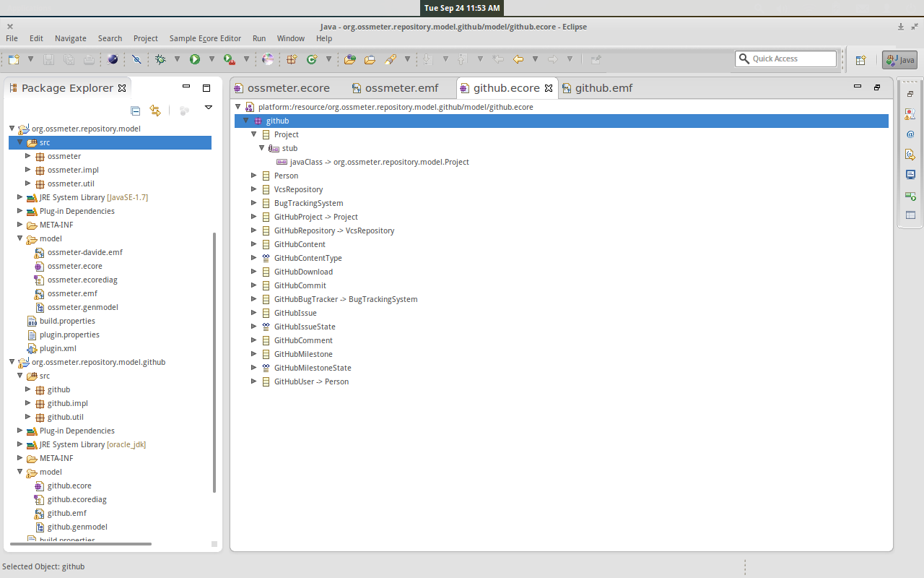Toggle Link with Editor in Package Explorer
Screen dimensions: 924x578
[154, 111]
